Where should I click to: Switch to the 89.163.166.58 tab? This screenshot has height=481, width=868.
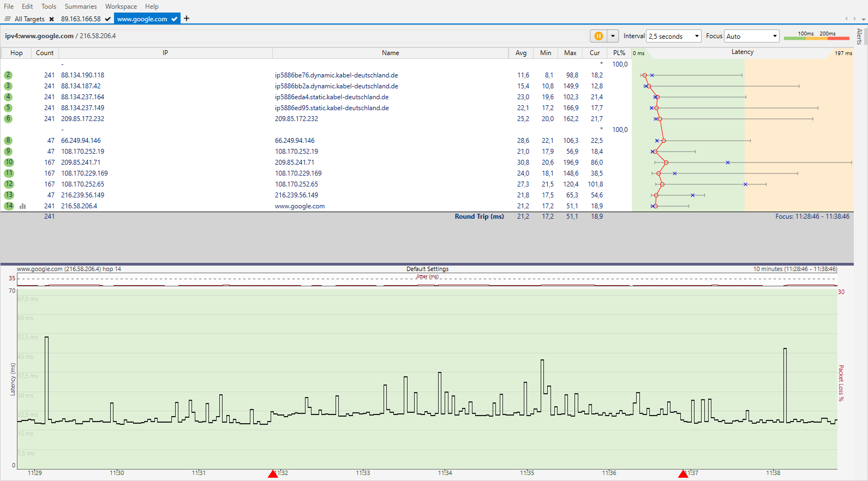click(x=81, y=19)
